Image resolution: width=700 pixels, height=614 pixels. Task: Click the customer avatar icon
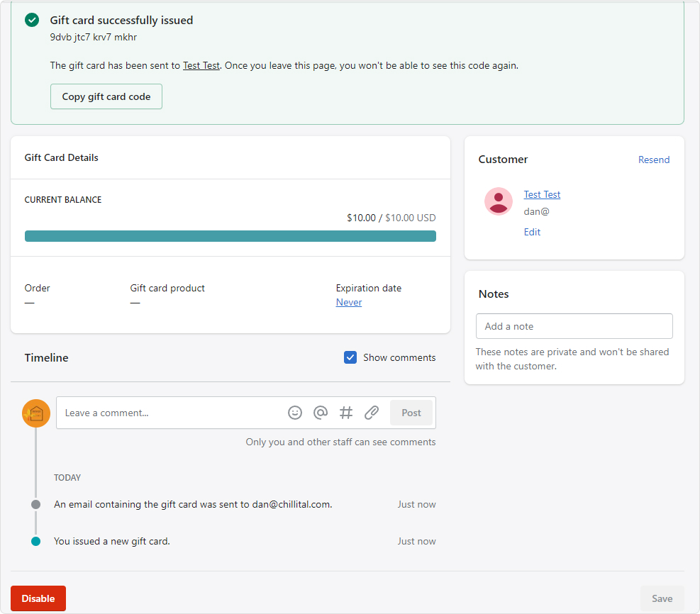coord(498,201)
